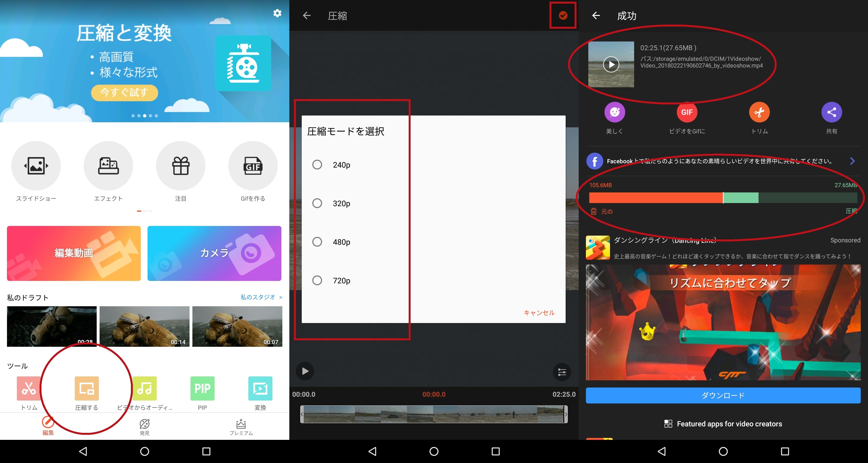Screen dimensions: 868x463
Task: Open the Gifを作る maker
Action: click(x=253, y=166)
